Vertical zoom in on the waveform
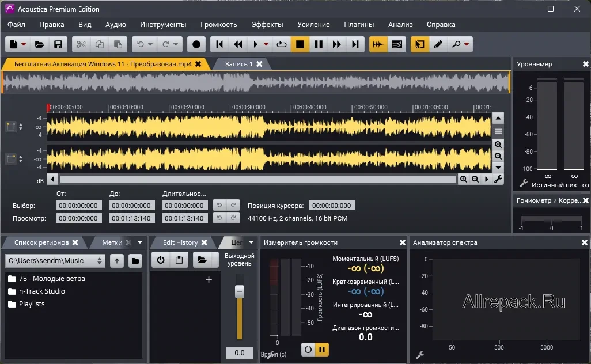Image resolution: width=591 pixels, height=364 pixels. [x=498, y=145]
